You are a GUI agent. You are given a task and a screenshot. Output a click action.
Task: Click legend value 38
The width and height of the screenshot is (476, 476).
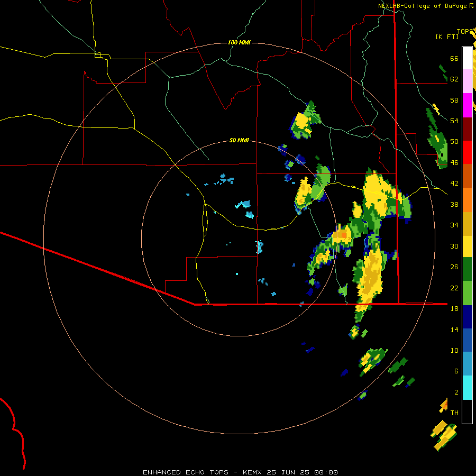[x=454, y=204]
